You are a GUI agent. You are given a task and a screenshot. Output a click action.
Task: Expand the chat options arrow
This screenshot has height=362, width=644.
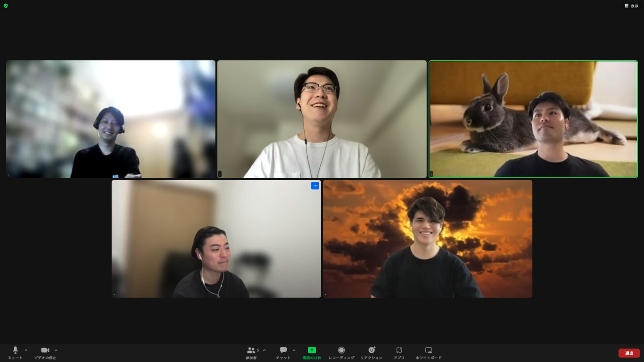[x=294, y=350]
